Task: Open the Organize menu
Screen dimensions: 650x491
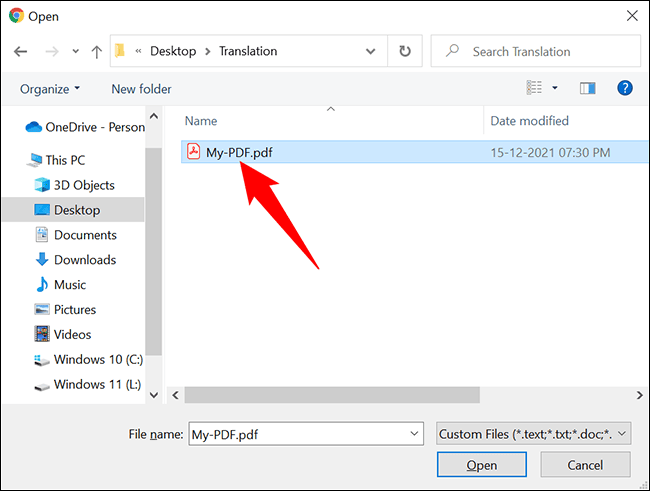Action: 50,89
